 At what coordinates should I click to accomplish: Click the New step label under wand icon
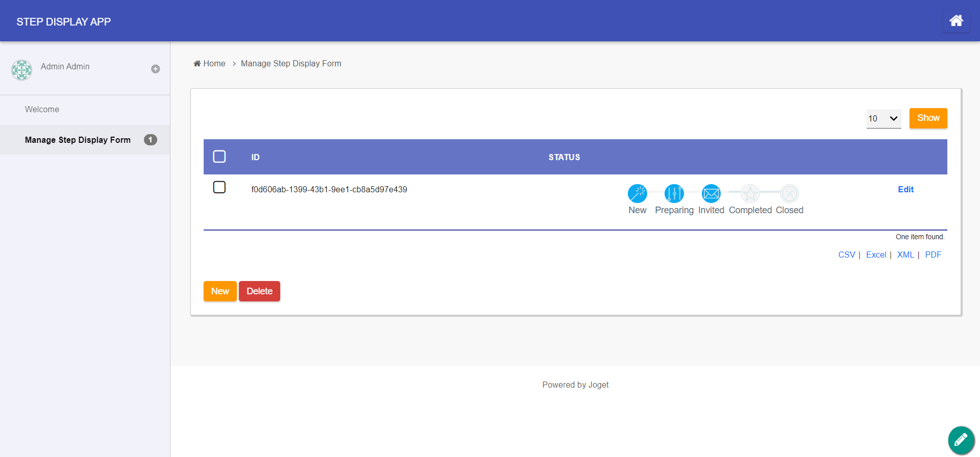pyautogui.click(x=638, y=210)
